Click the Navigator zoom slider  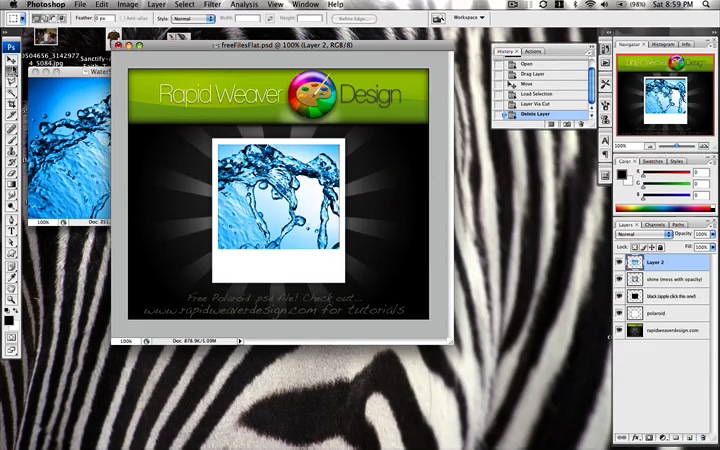point(676,146)
